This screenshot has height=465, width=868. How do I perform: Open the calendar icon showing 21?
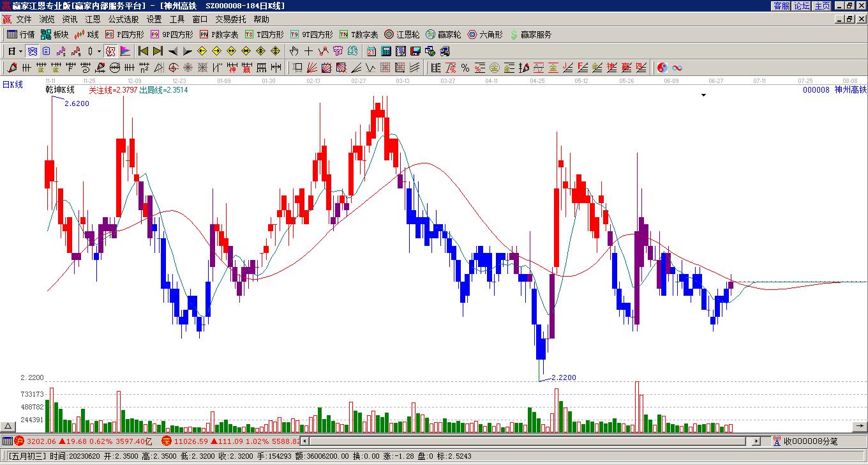[371, 51]
